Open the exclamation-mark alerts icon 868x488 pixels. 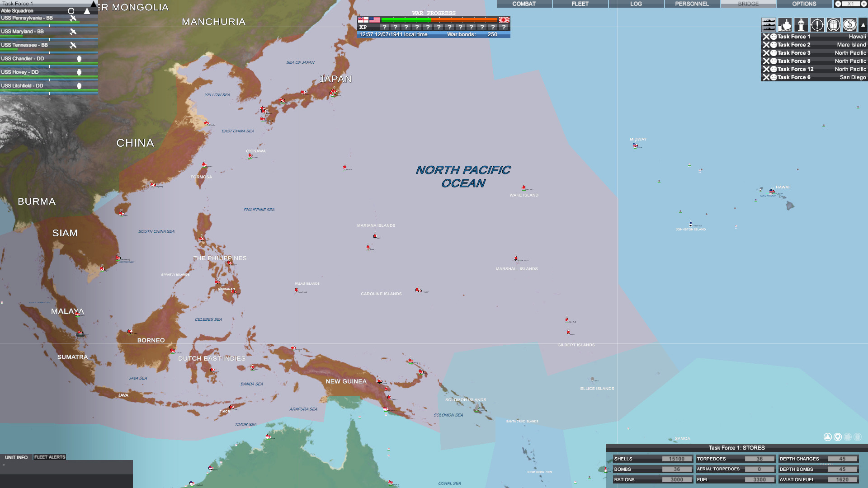pos(816,24)
